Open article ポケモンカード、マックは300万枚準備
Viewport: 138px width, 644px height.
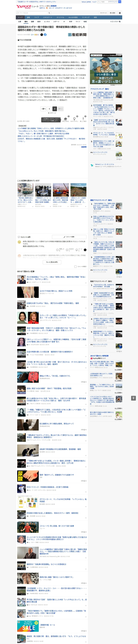[63, 500]
